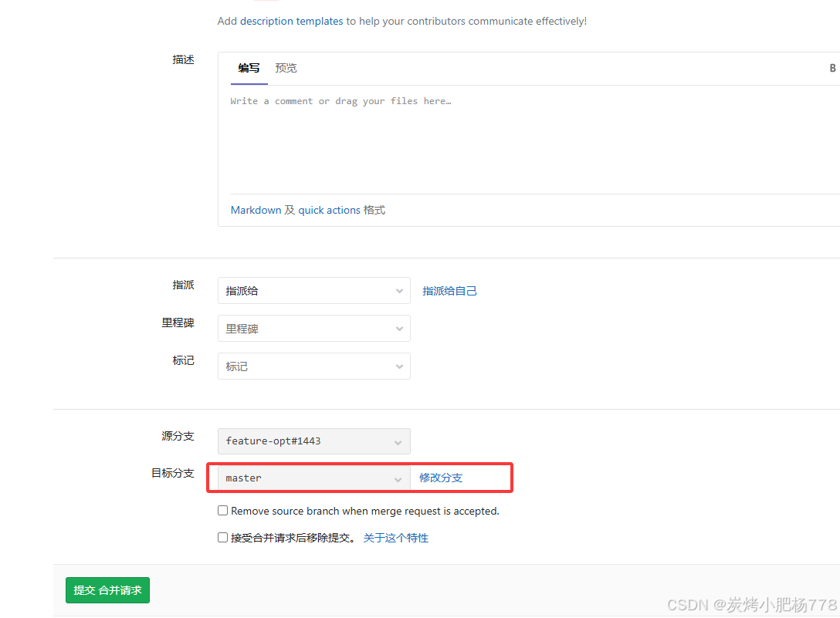Click the 源分支 label text
840x618 pixels.
click(x=178, y=436)
